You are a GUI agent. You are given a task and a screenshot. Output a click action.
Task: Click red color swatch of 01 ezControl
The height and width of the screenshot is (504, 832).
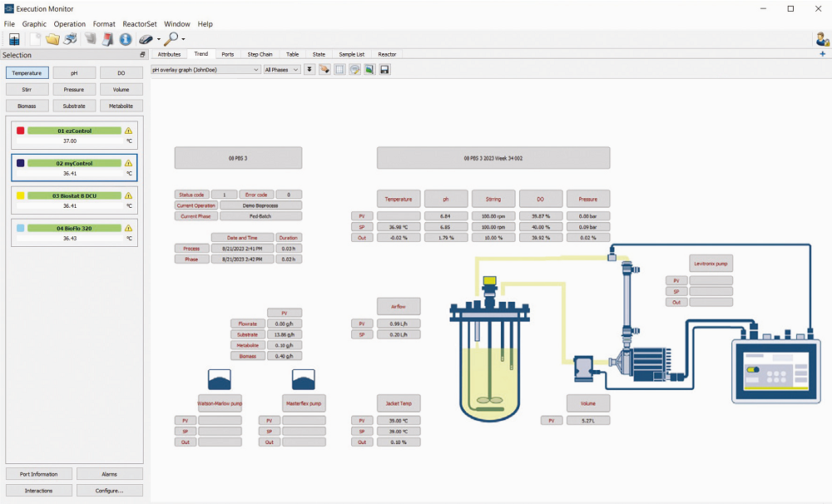(x=20, y=131)
